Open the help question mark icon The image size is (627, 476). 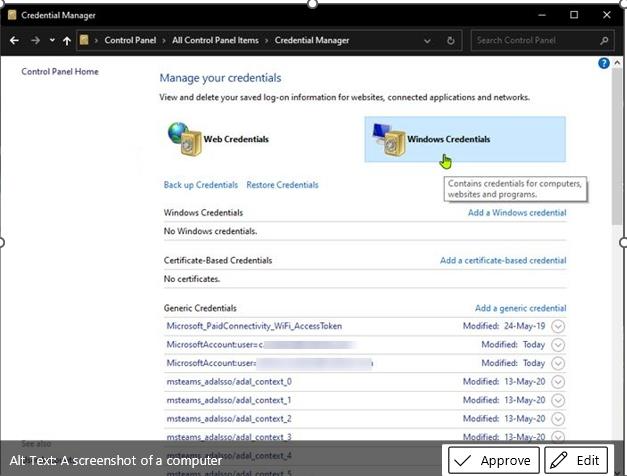[604, 63]
